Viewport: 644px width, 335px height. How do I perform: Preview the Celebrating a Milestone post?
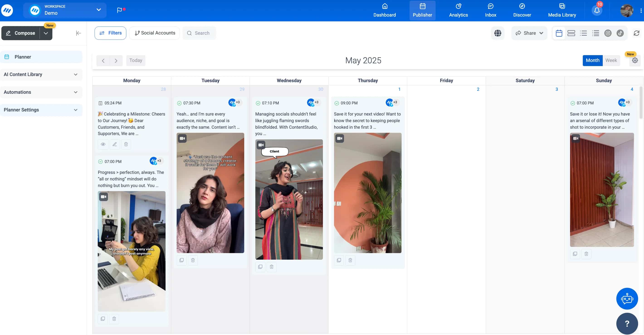pyautogui.click(x=103, y=144)
